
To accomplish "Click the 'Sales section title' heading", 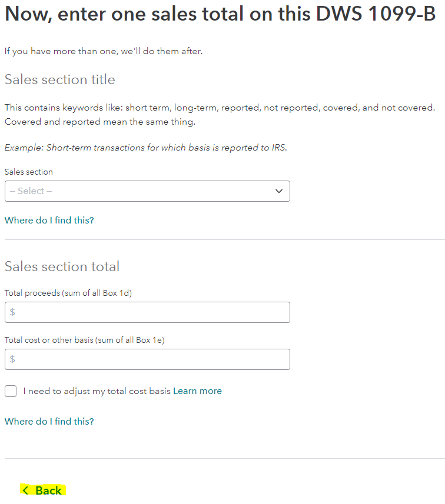I will point(60,80).
